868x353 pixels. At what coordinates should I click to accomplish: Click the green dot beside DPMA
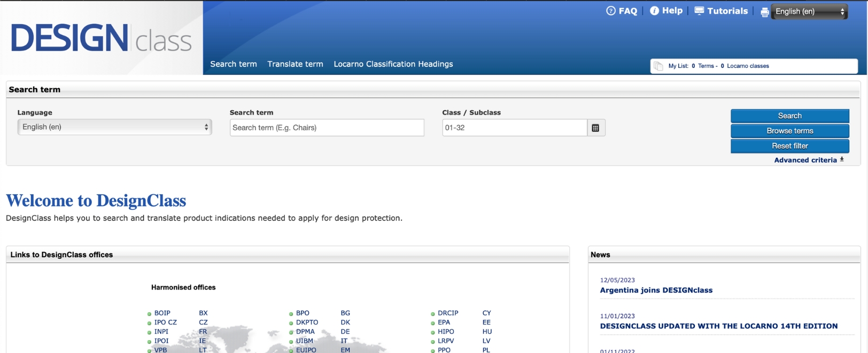[x=291, y=332]
